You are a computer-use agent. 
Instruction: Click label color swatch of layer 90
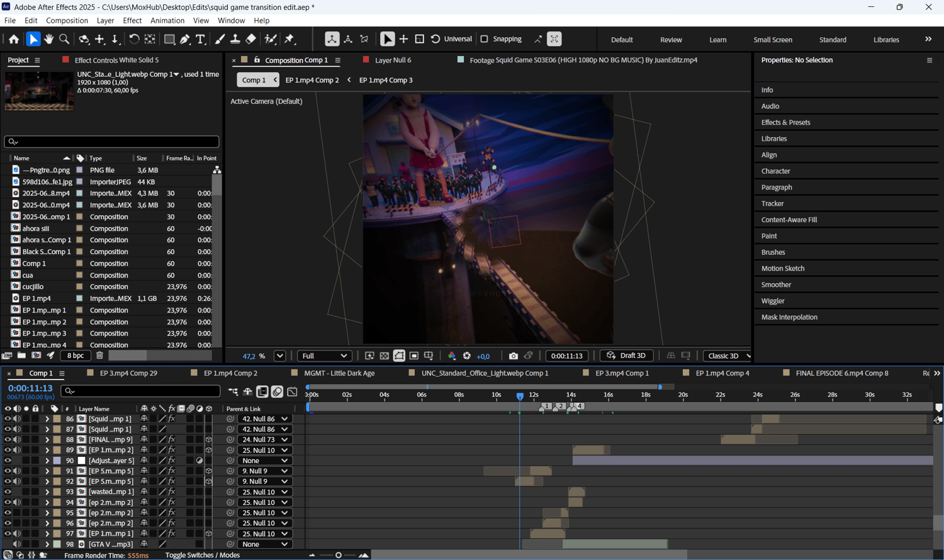click(57, 461)
